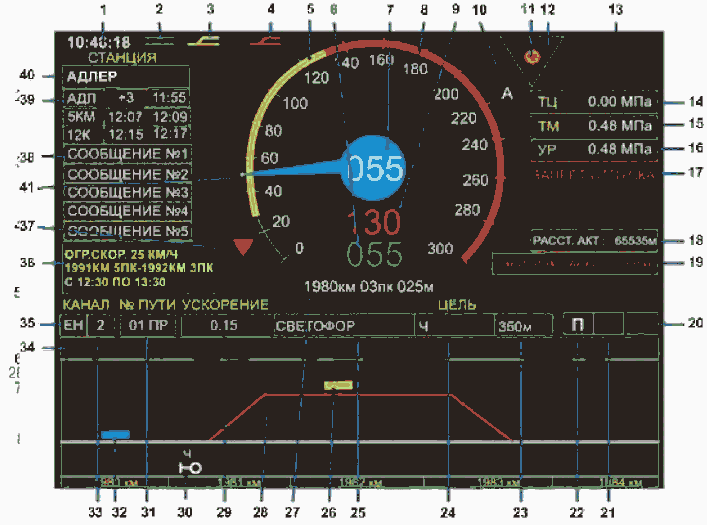
Task: Click the ЕН channel field
Action: pos(73,325)
